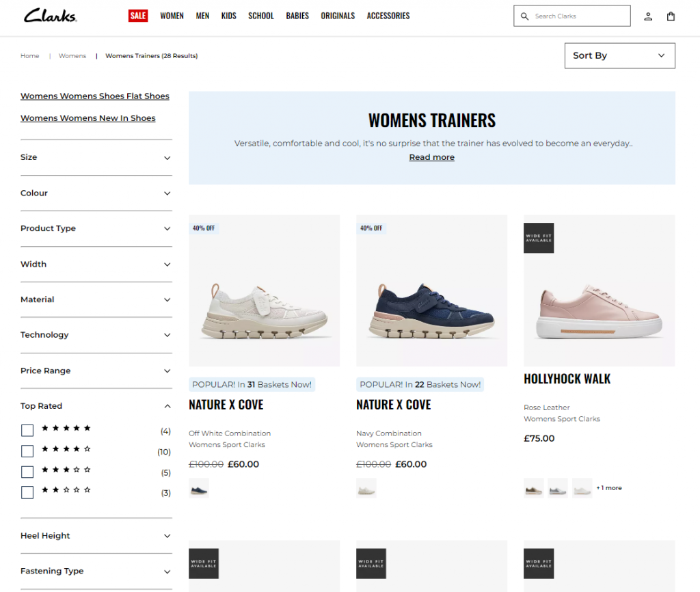Click the Read more link
Image resolution: width=700 pixels, height=592 pixels.
431,157
